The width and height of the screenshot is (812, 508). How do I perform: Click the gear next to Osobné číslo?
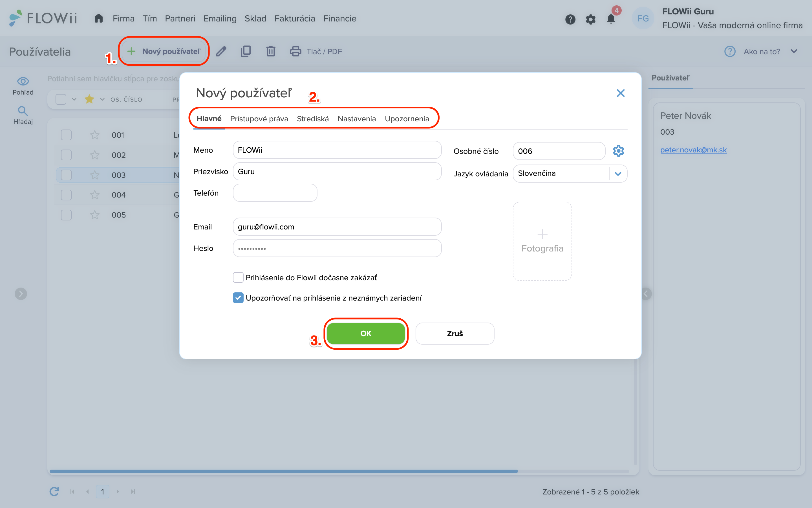[x=618, y=151]
